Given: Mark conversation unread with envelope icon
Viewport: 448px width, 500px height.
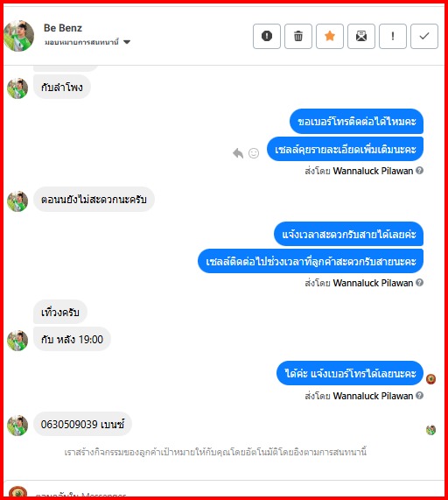Looking at the screenshot, I should tap(361, 36).
